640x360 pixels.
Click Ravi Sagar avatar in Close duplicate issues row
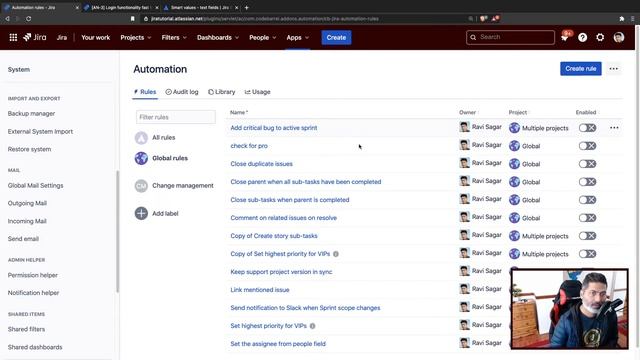coord(464,163)
